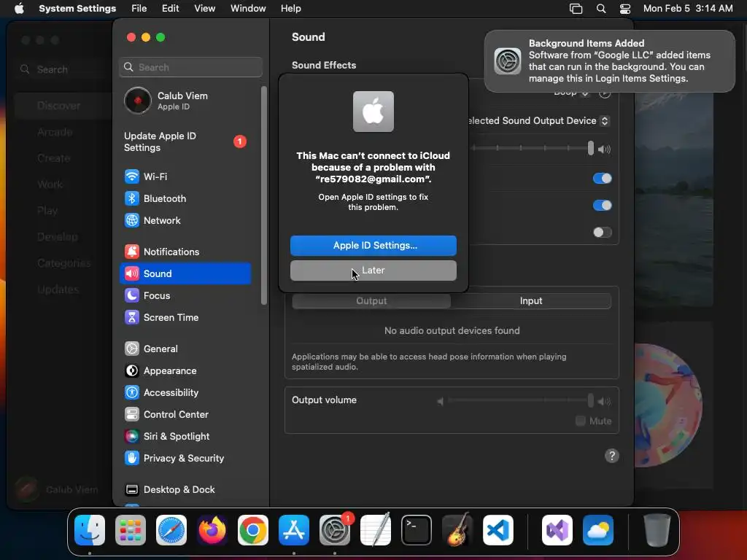The image size is (747, 560).
Task: Click the sidebar scrollbar
Action: [264, 195]
